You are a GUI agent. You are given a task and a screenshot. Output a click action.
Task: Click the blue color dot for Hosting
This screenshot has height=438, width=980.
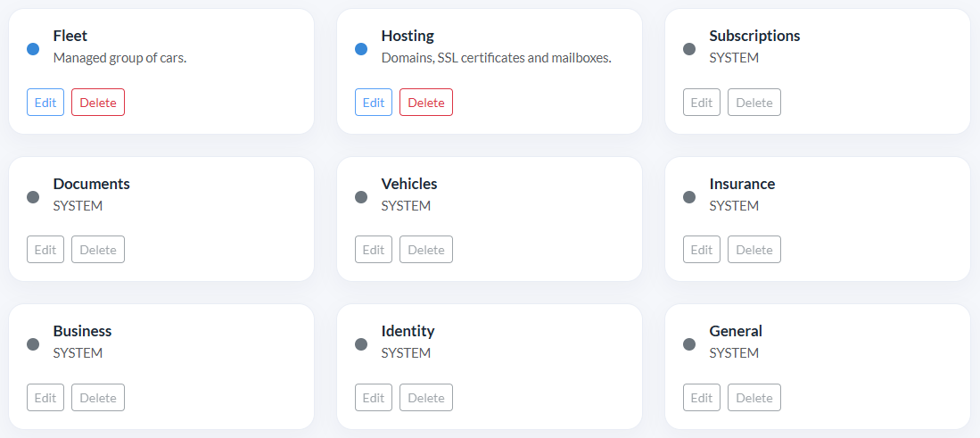point(361,49)
